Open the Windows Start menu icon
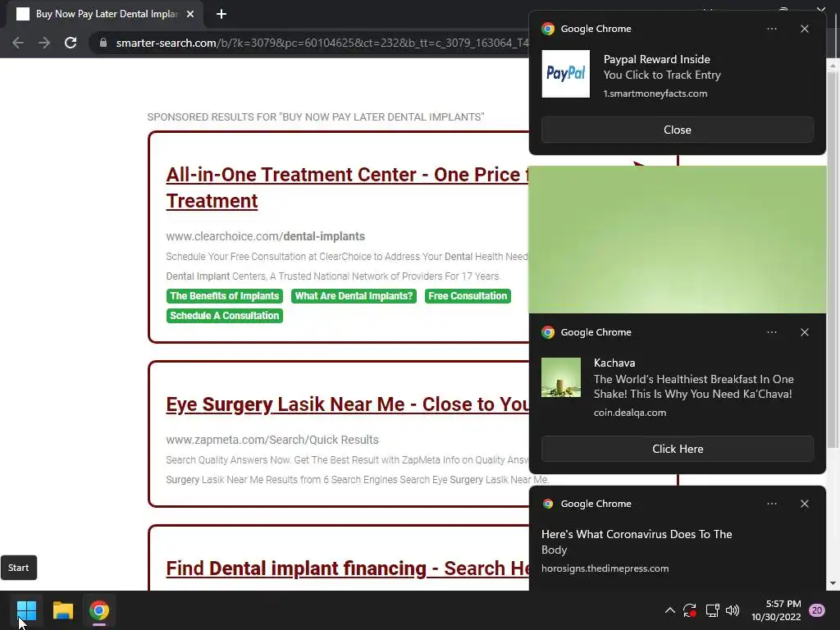The image size is (840, 630). click(x=26, y=610)
